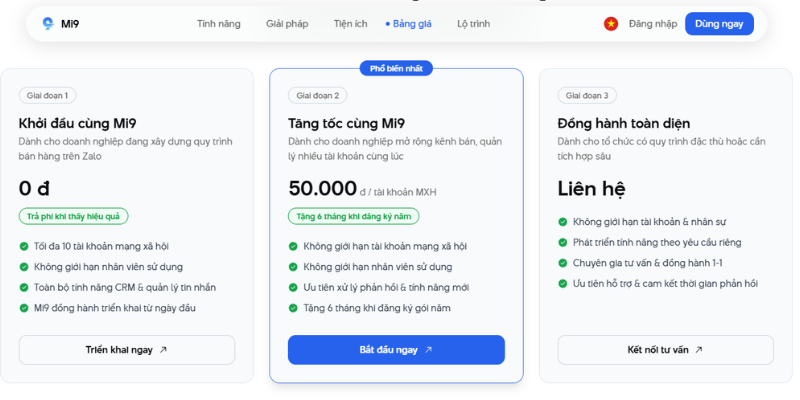Click the 'Trả phí khi thấy hiệu quả' tag
Viewport: 800px width, 400px height.
73,216
